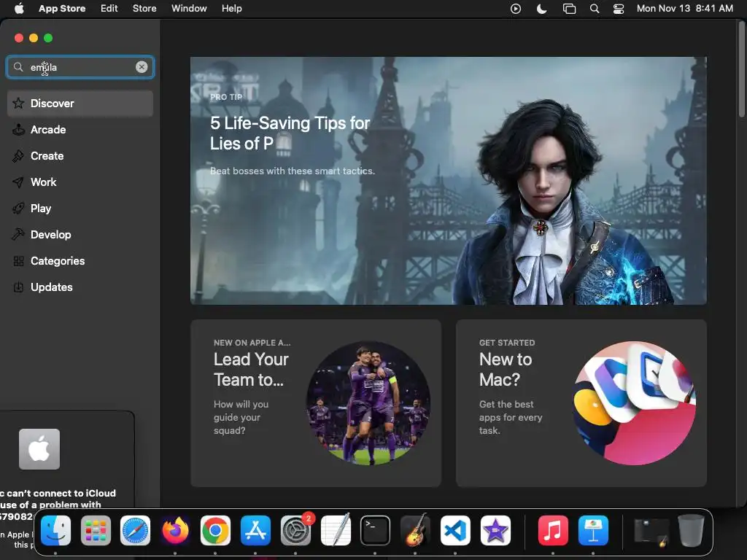Image resolution: width=747 pixels, height=560 pixels.
Task: Click the Create paintbrush icon
Action: (x=18, y=156)
